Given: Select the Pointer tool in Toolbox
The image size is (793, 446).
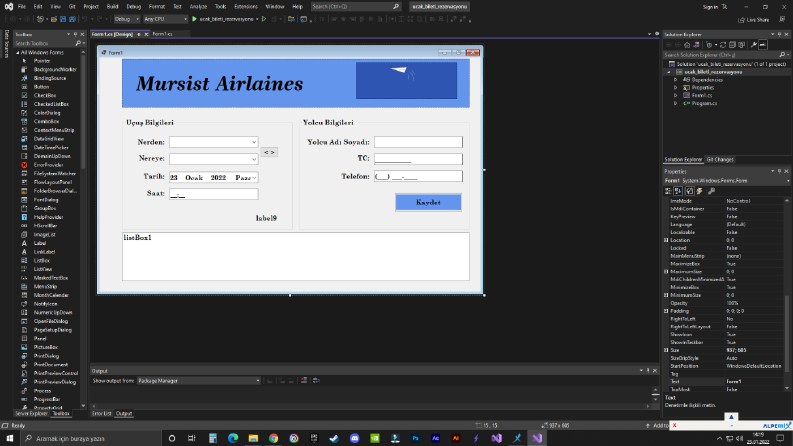Looking at the screenshot, I should 42,61.
